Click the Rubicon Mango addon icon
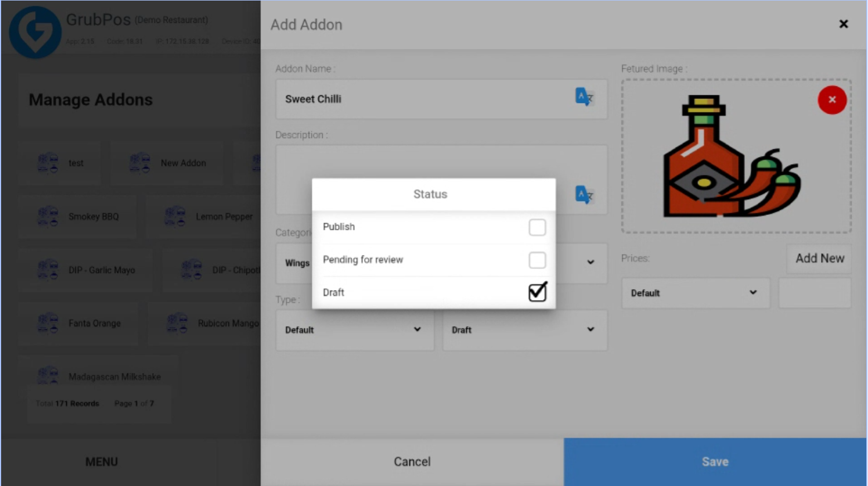 177,323
